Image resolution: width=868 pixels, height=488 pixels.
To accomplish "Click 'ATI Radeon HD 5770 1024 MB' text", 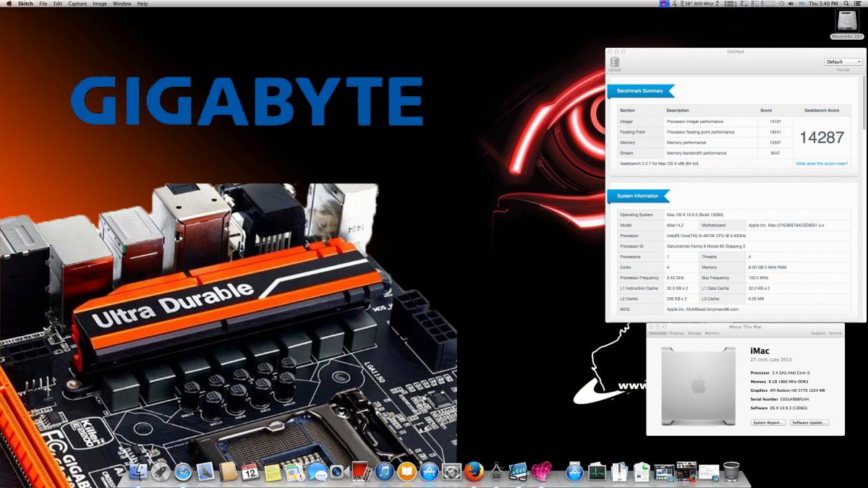I will click(x=797, y=390).
